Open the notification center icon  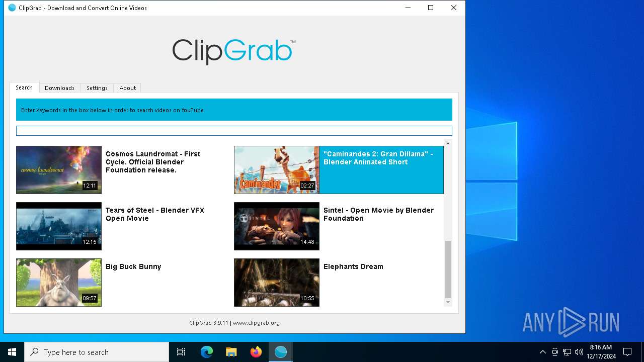pyautogui.click(x=627, y=352)
